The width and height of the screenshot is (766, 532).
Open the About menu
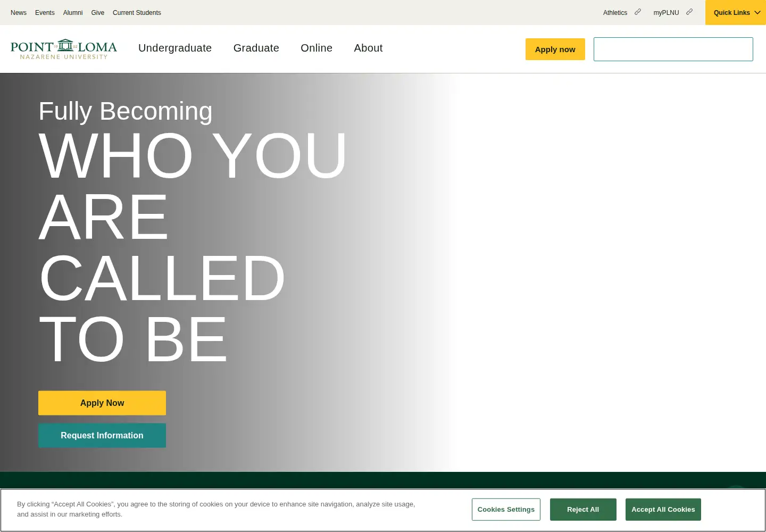pyautogui.click(x=368, y=48)
